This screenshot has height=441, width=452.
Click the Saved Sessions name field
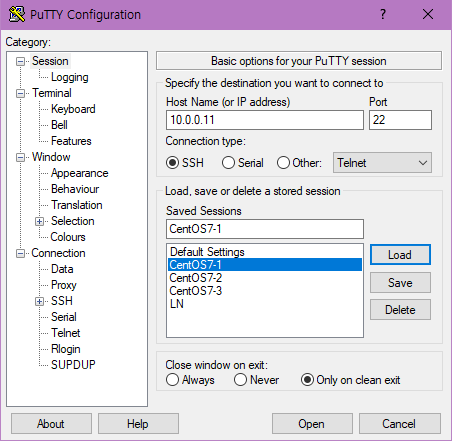(265, 229)
